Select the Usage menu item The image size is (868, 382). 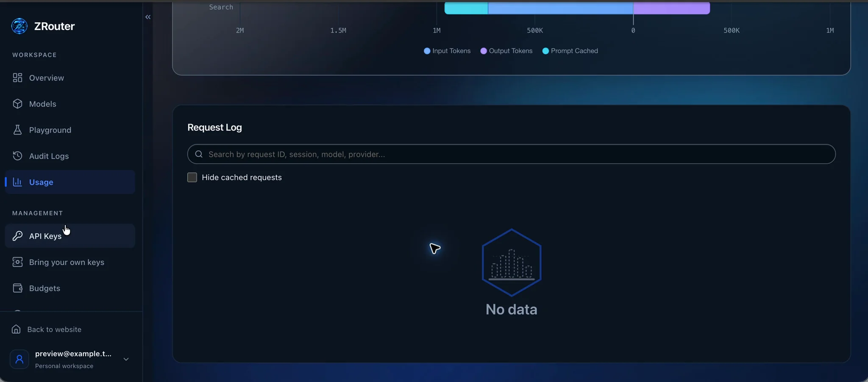click(x=70, y=182)
